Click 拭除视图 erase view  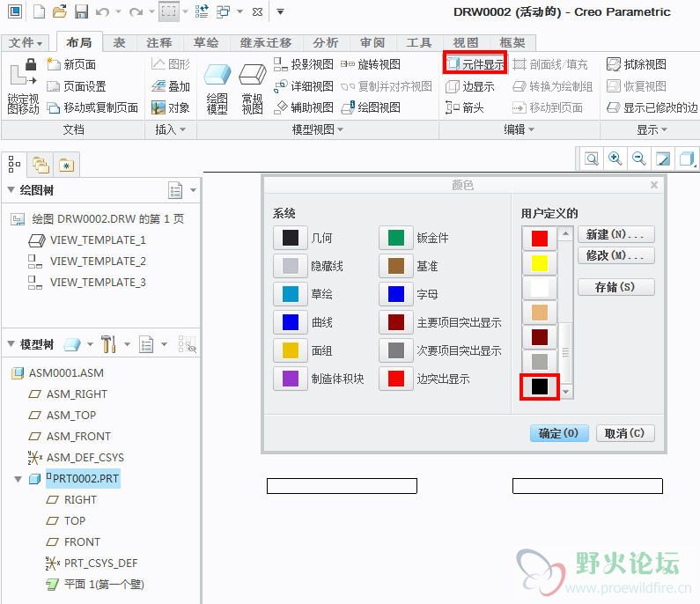pos(637,65)
